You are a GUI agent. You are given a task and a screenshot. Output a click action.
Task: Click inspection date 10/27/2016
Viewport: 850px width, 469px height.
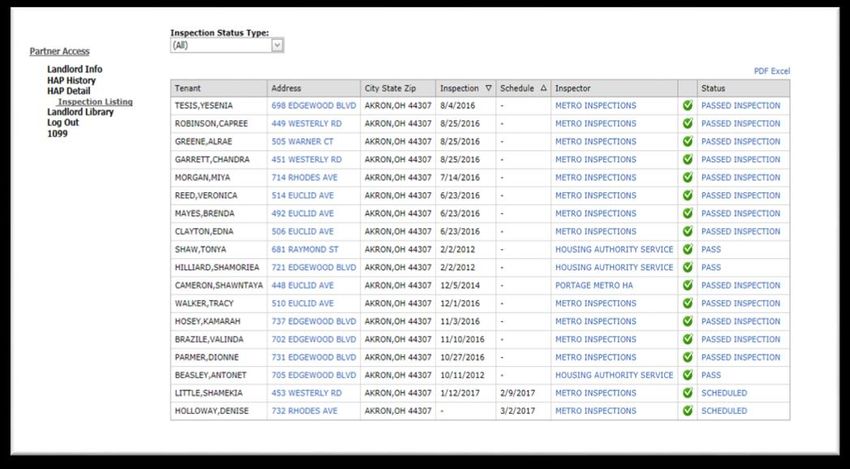pyautogui.click(x=462, y=357)
